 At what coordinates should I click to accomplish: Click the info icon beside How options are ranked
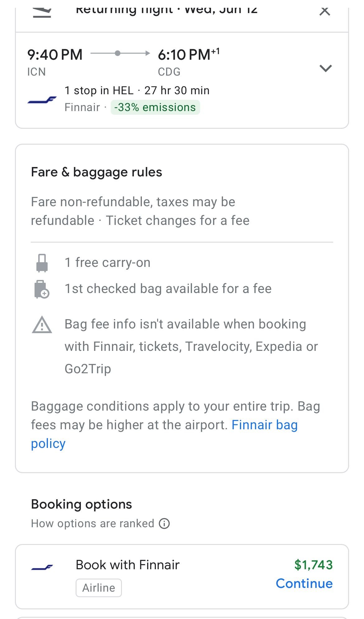click(164, 524)
